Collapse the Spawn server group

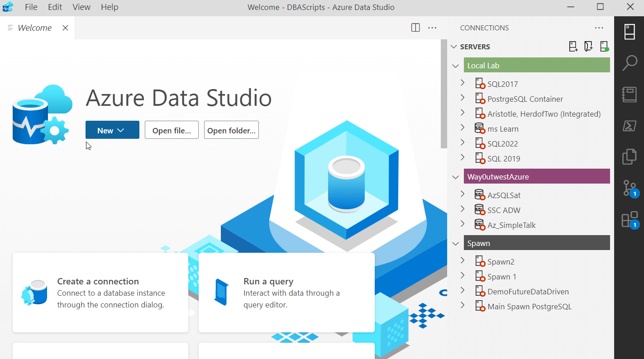(456, 243)
